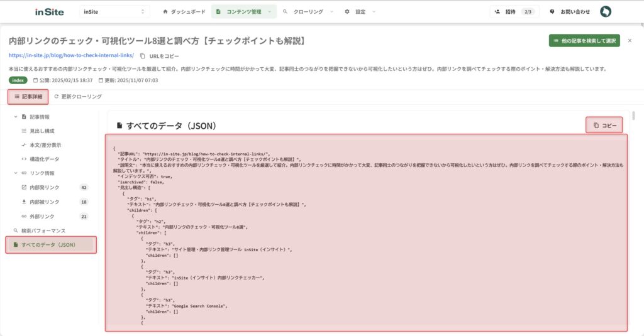The image size is (644, 336).
Task: Click the diff icon beside 本文/差分表示
Action: pyautogui.click(x=24, y=145)
